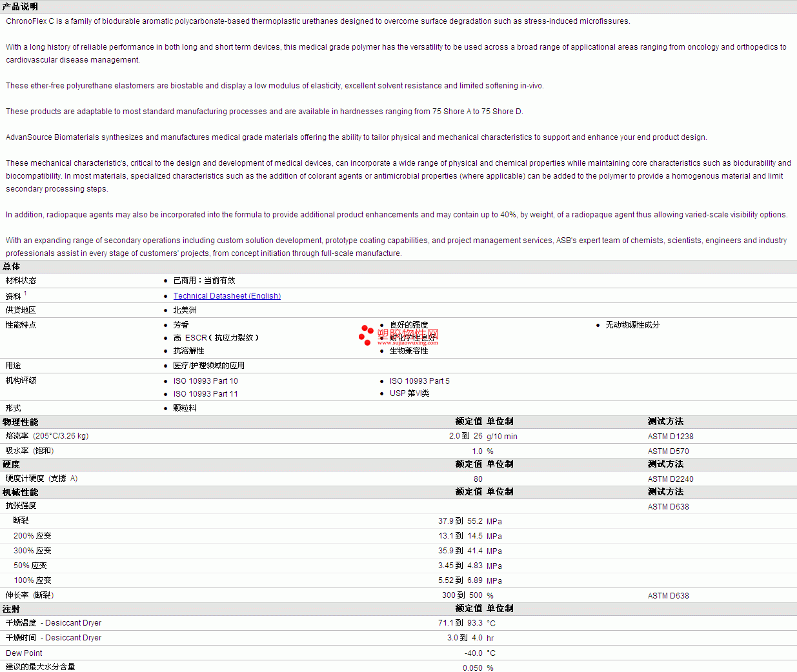
Task: Select the 无动物源性成分 feature bullet
Action: pos(632,325)
